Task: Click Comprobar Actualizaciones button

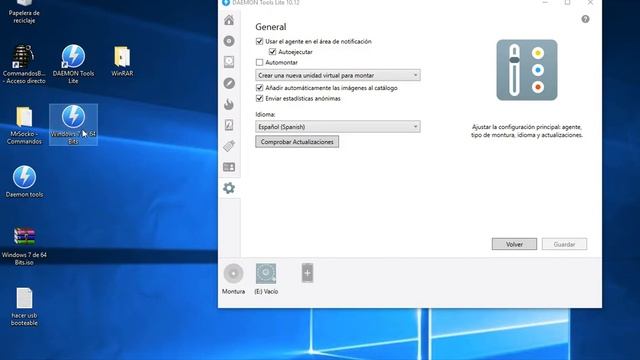Action: click(297, 142)
